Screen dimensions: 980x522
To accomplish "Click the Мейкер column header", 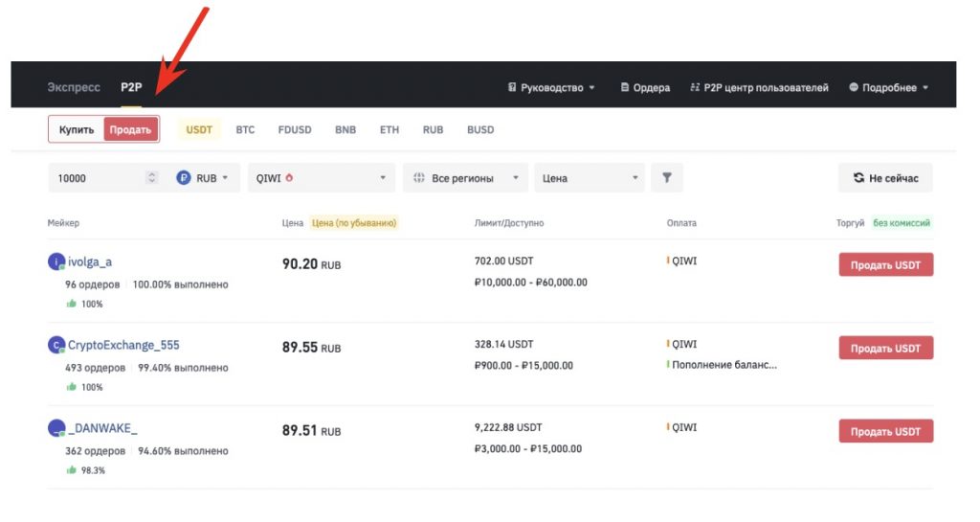I will pos(63,222).
